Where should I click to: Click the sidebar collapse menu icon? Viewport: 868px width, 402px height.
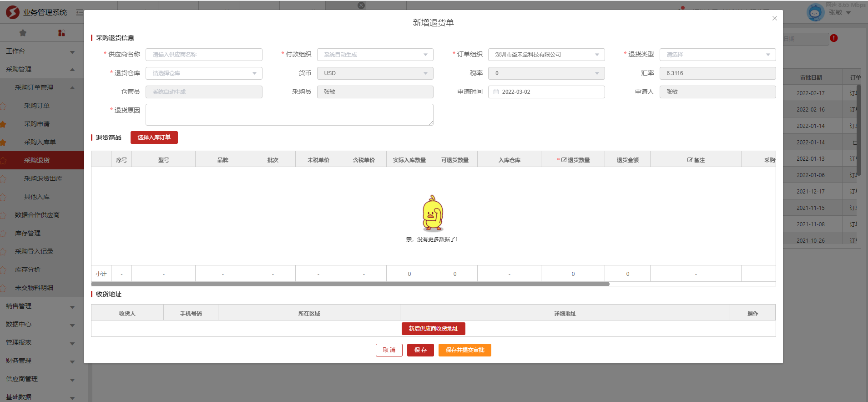click(80, 12)
